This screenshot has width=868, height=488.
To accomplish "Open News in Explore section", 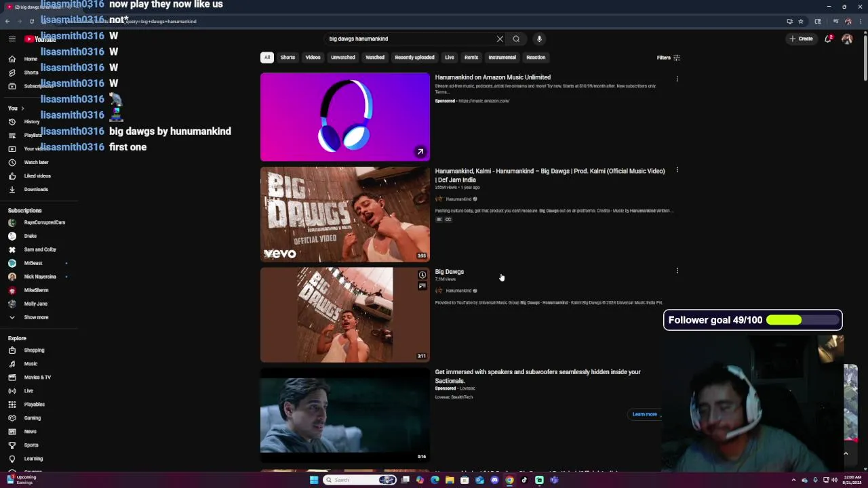I will coord(22,432).
